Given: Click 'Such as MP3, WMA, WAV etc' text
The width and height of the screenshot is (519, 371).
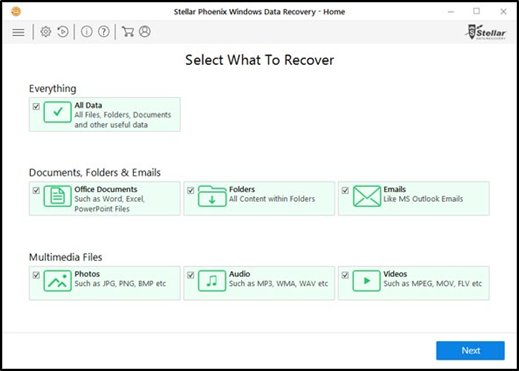Looking at the screenshot, I should (x=279, y=284).
